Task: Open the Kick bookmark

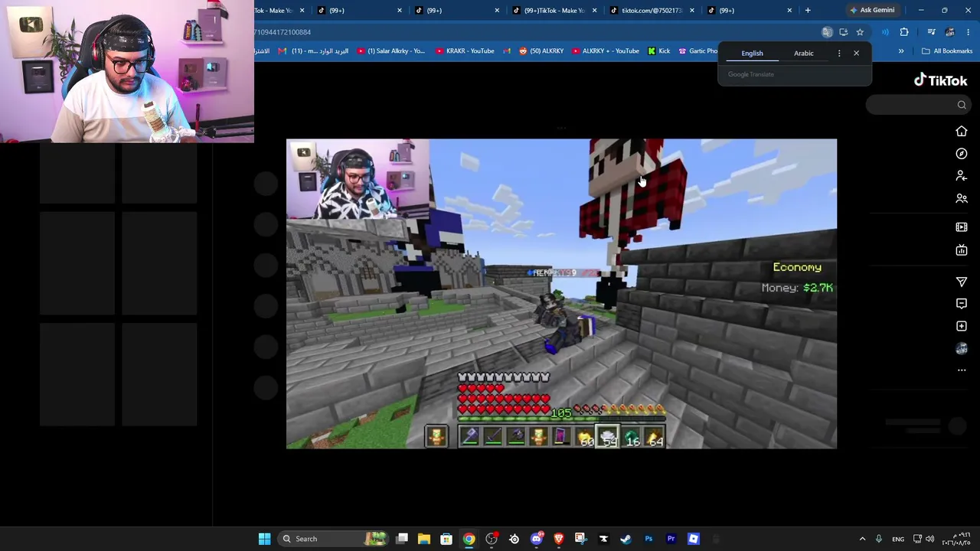Action: coord(658,51)
